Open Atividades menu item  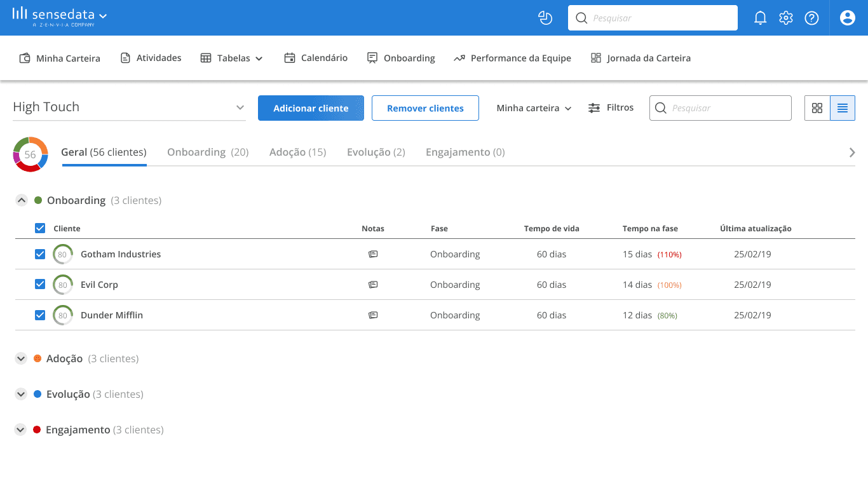pyautogui.click(x=151, y=58)
